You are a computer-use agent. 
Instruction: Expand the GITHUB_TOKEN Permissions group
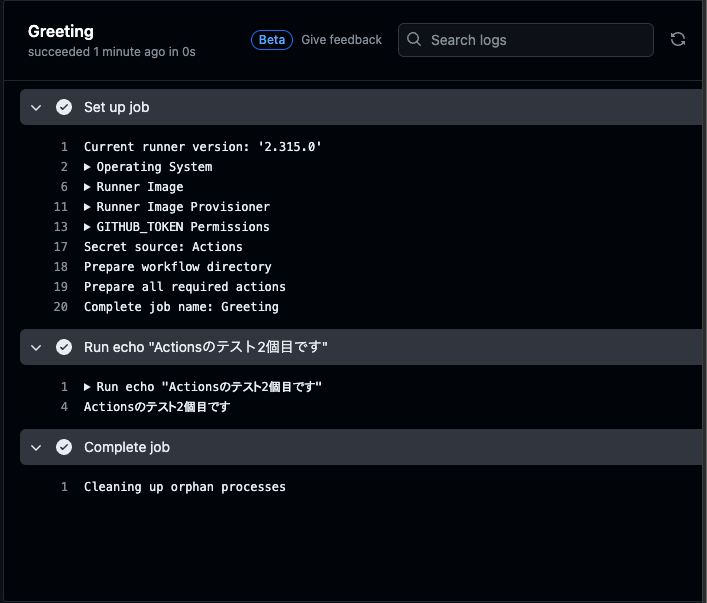pos(87,227)
